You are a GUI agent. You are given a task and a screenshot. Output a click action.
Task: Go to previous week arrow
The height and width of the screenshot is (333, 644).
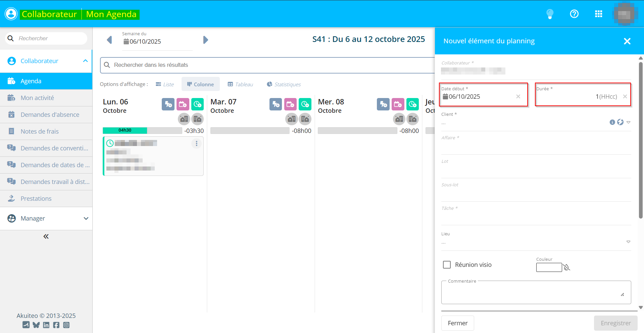109,40
